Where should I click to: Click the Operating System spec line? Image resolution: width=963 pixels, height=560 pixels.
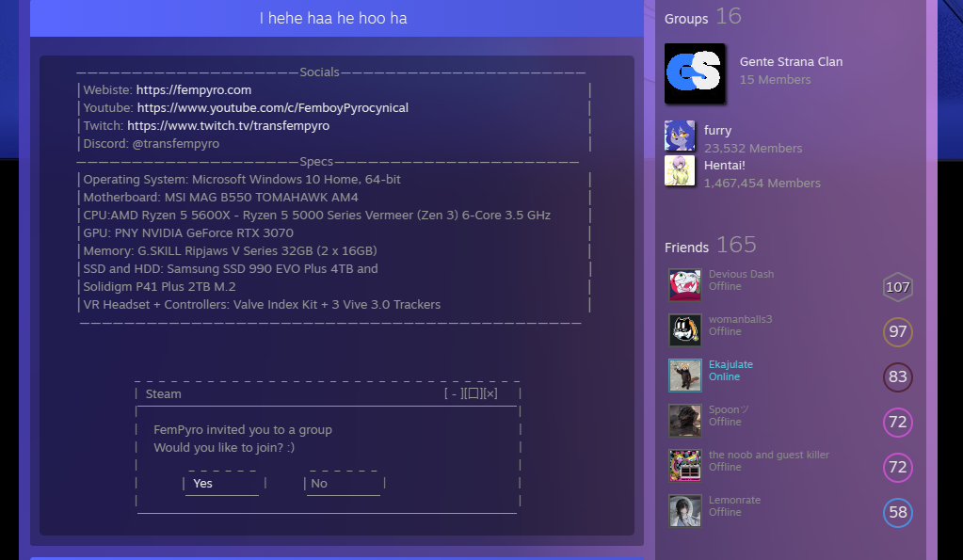tap(242, 180)
